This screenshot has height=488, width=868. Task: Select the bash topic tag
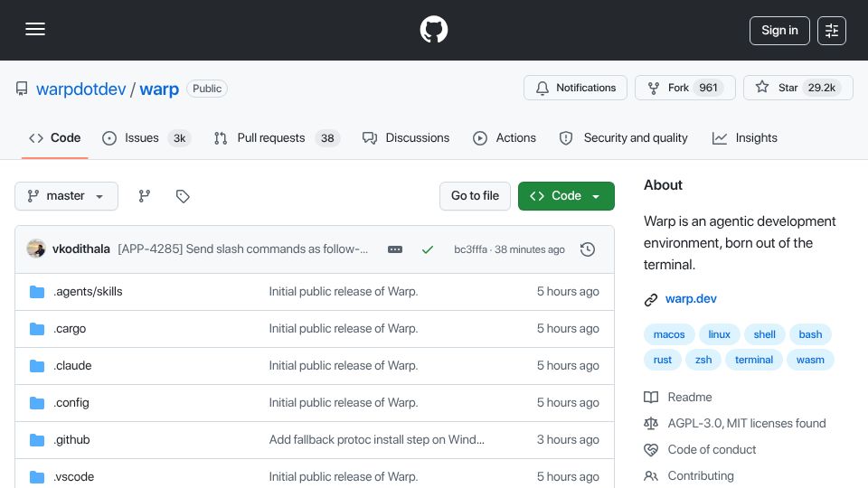pyautogui.click(x=810, y=334)
